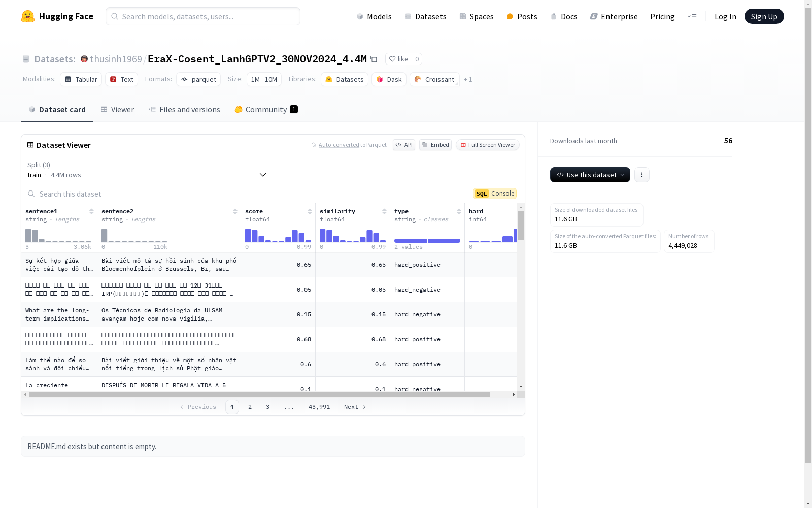Select the Dataset card tab
The width and height of the screenshot is (812, 508).
tap(57, 109)
